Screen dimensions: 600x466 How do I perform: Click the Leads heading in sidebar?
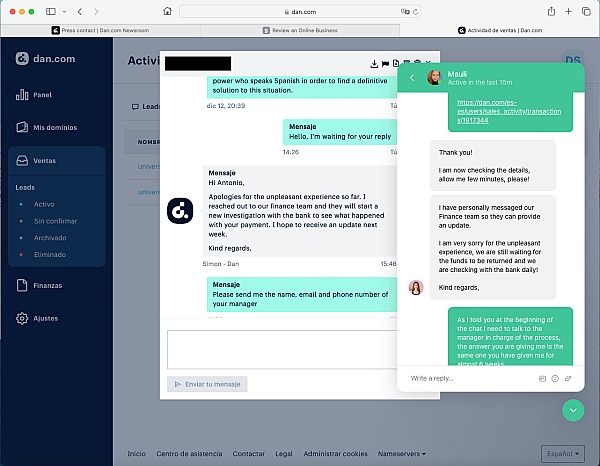25,187
